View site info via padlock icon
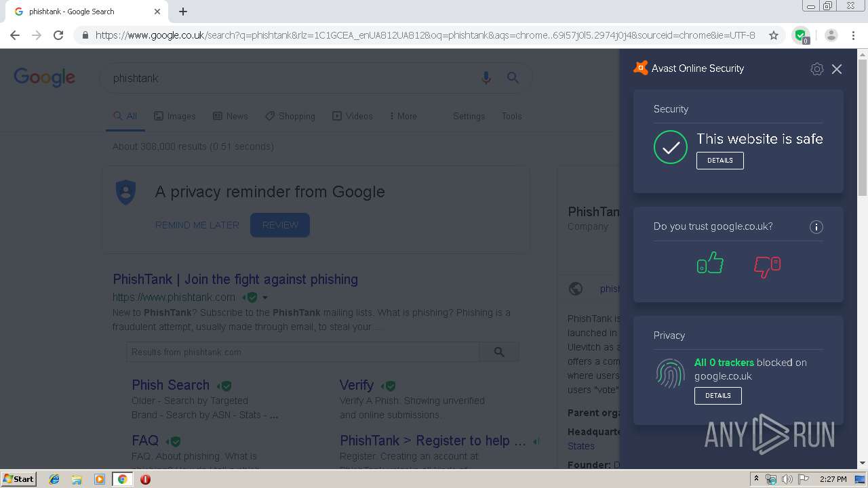This screenshot has width=868, height=488. coord(85,35)
